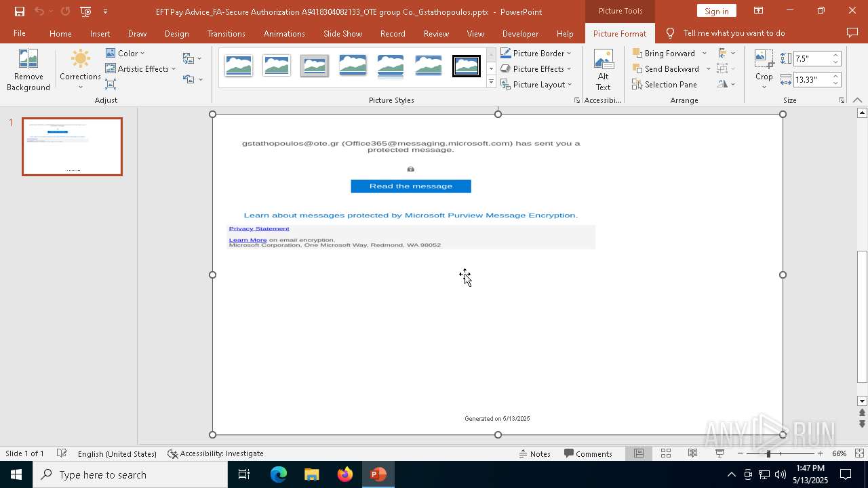
Task: Switch to Insert tab
Action: [x=100, y=33]
